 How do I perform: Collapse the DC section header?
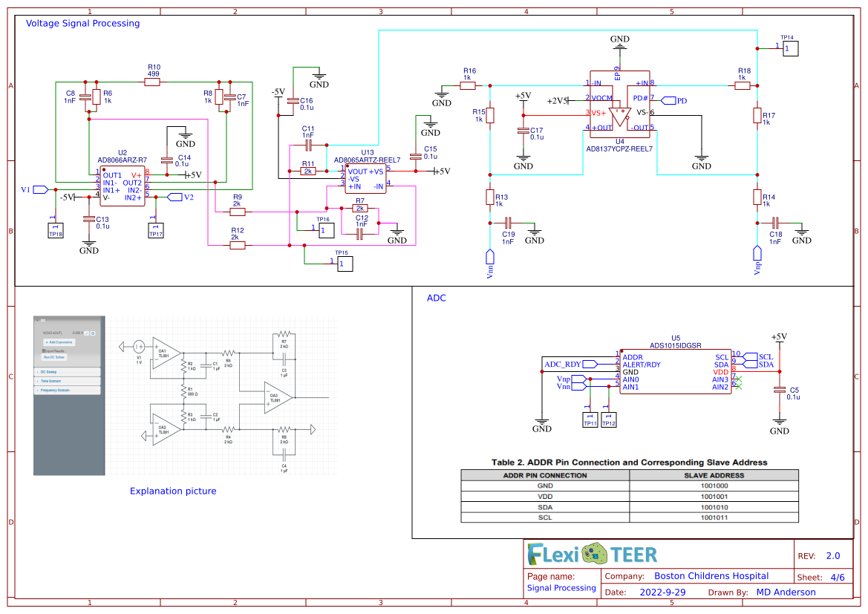[x=42, y=321]
